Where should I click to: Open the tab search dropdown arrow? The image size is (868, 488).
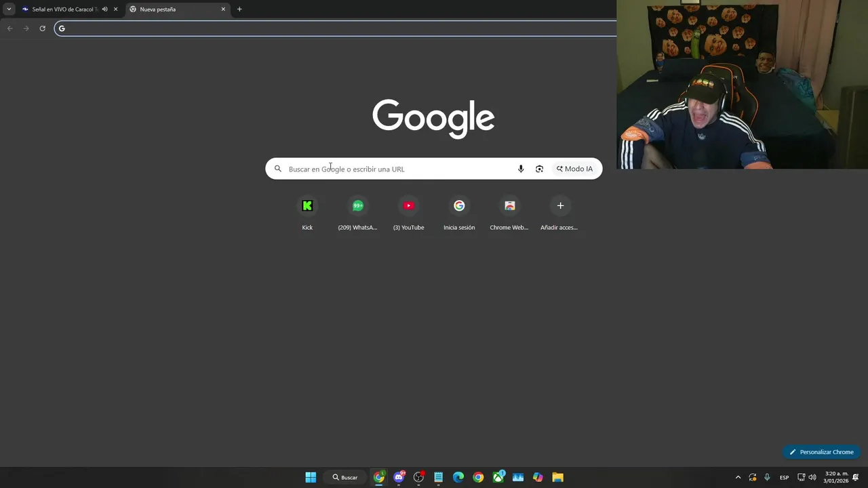point(9,9)
